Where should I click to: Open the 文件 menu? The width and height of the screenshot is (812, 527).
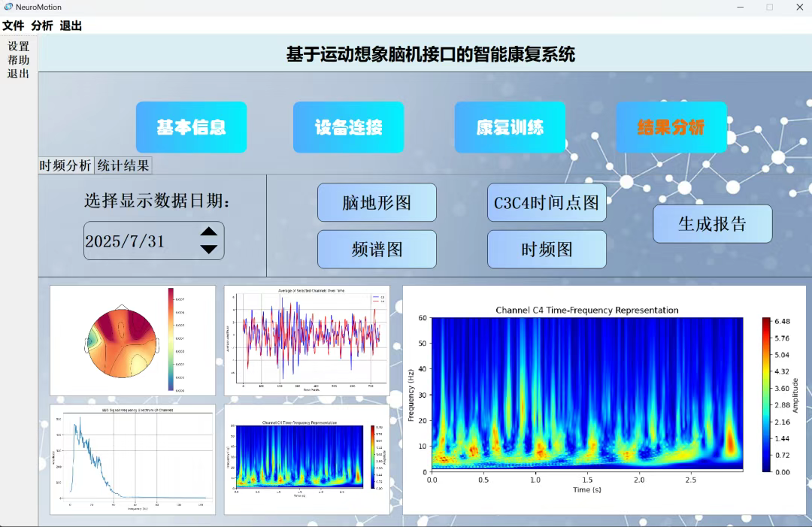(12, 25)
